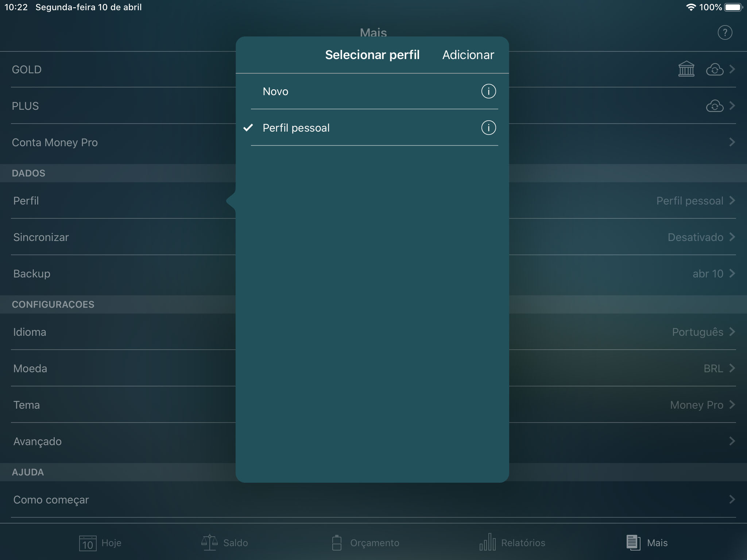Open Conta Money Pro row

tap(373, 142)
